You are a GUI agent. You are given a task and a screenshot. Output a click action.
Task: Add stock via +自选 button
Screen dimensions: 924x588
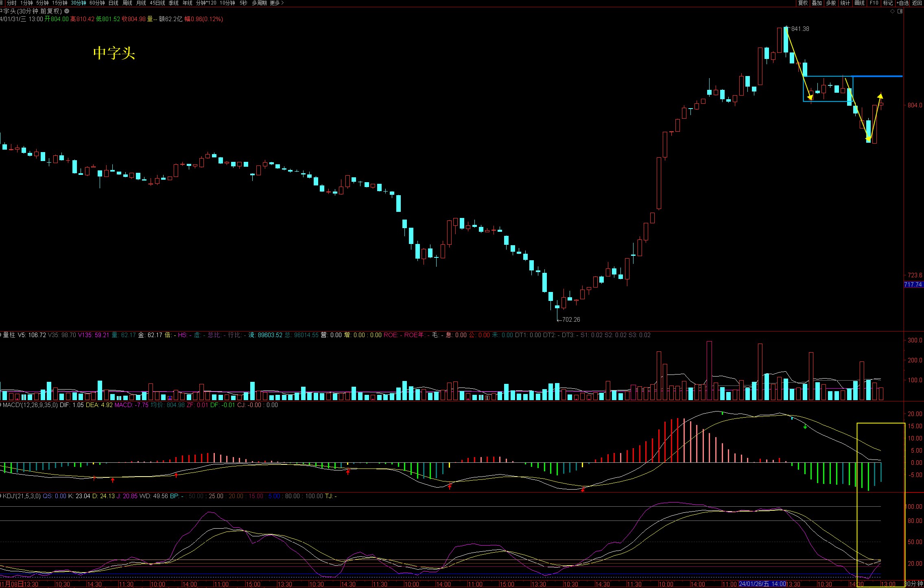(902, 3)
